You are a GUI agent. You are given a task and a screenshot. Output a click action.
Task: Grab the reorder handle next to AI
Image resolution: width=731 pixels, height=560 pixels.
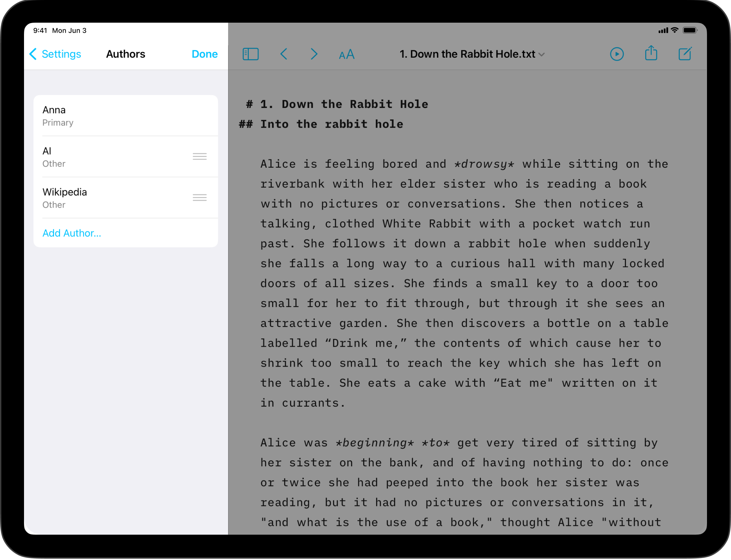click(x=200, y=156)
